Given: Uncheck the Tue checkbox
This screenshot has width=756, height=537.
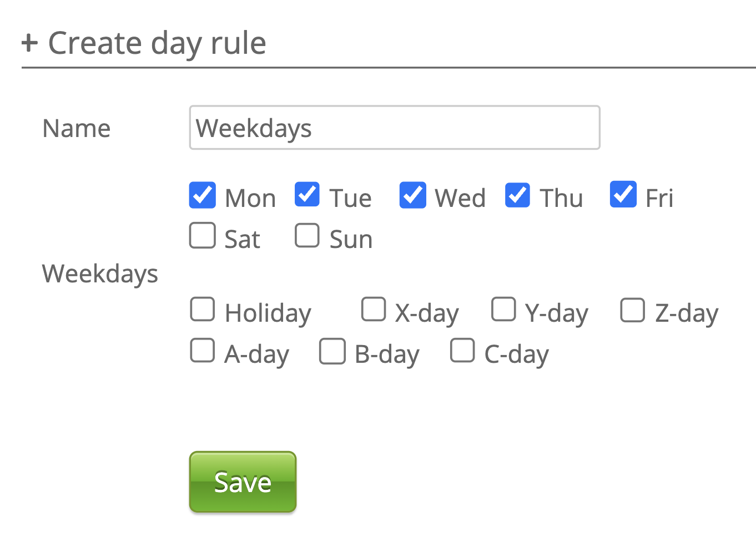Looking at the screenshot, I should point(307,195).
